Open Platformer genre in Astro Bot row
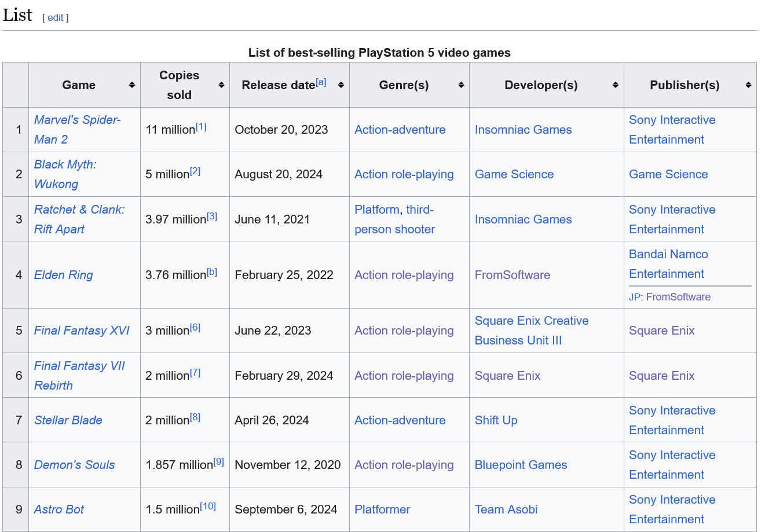 point(382,509)
